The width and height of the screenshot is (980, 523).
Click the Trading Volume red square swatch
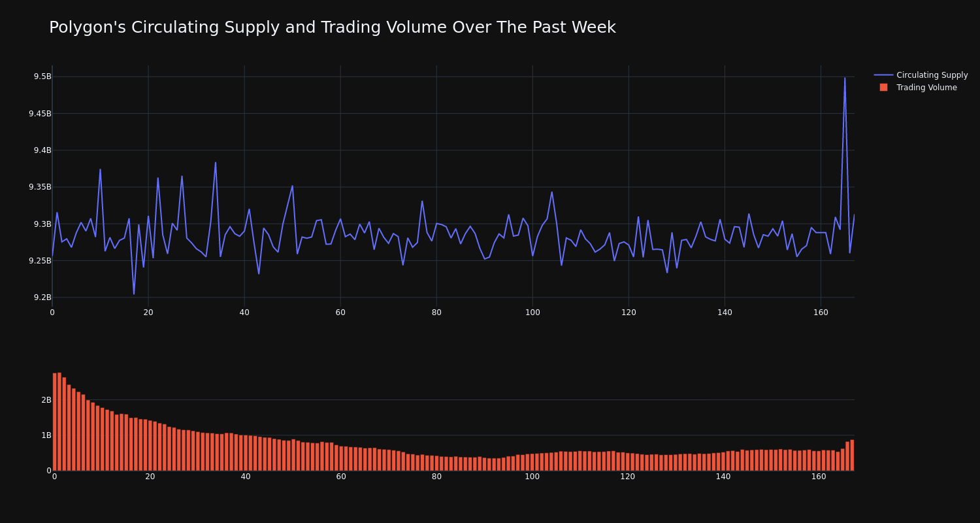click(883, 87)
